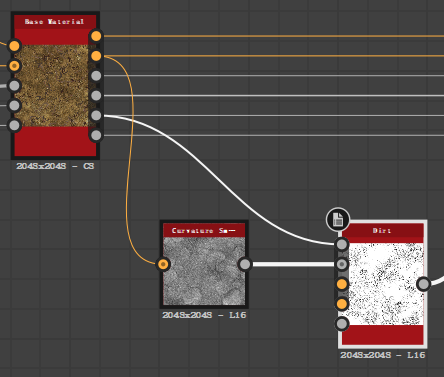Screen dimensions: 444x377
Task: Click the 2048x2048 - L16 label under Dirt
Action: click(x=383, y=355)
